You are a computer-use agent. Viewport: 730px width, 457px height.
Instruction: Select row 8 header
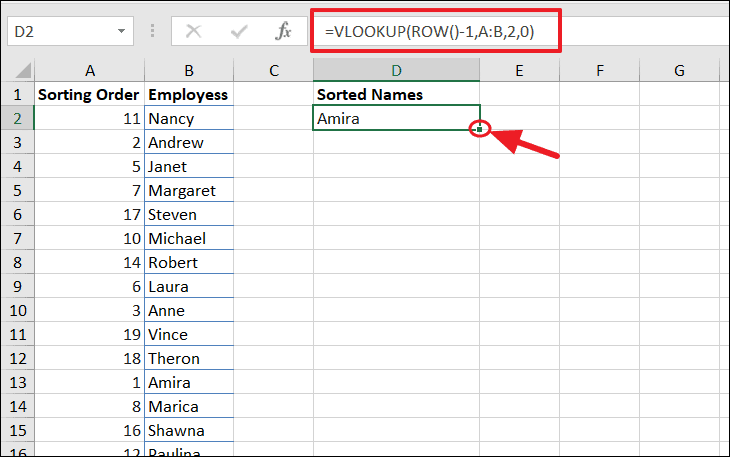point(17,262)
